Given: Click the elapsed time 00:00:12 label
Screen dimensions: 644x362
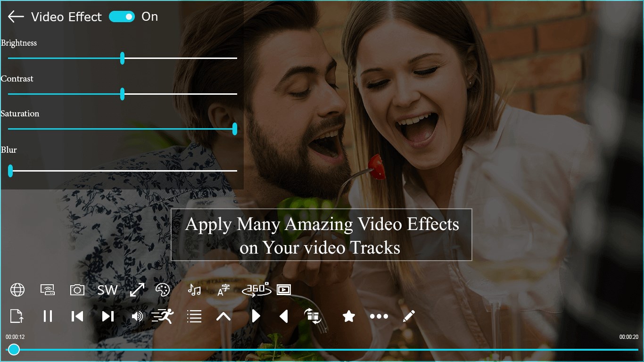Looking at the screenshot, I should point(15,337).
